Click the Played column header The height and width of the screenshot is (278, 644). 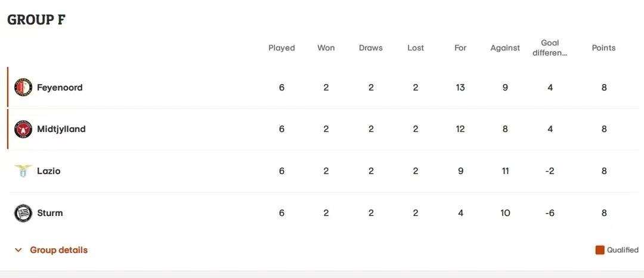[281, 48]
